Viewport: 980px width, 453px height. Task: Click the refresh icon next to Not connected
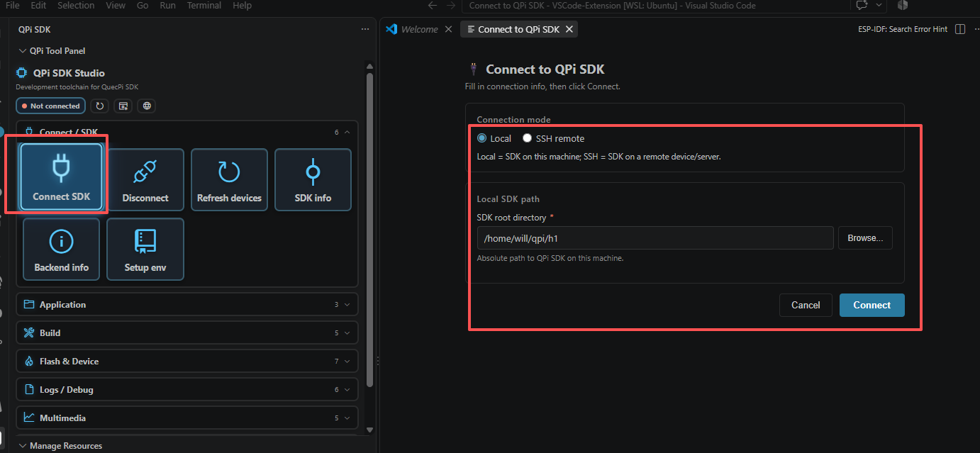100,106
